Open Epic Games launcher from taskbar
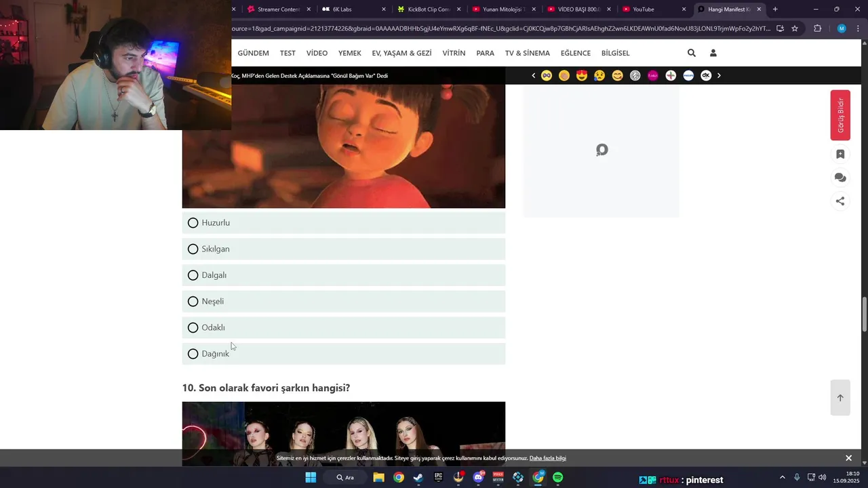868x488 pixels. coord(438,477)
